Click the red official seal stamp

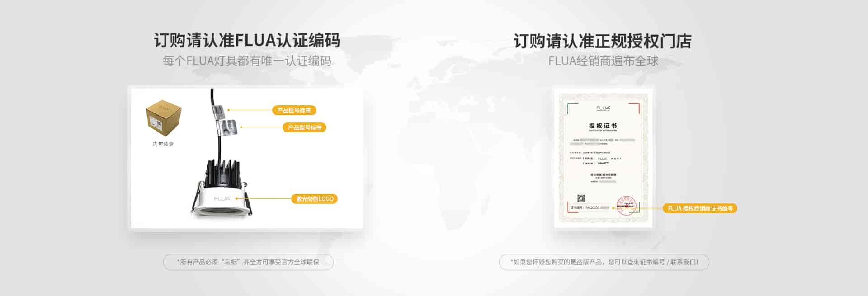tap(627, 205)
